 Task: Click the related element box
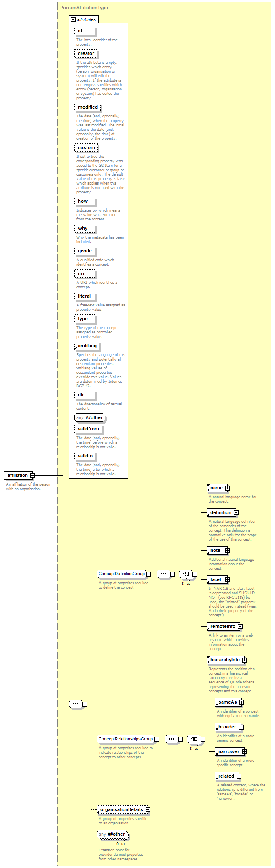pos(226,776)
